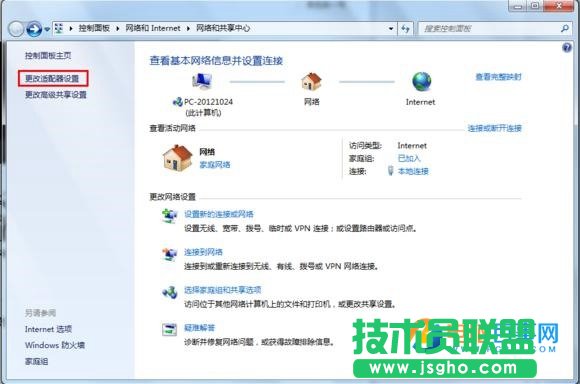Image resolution: width=580 pixels, height=384 pixels.
Task: Open 查看完整映射 link
Action: (498, 77)
